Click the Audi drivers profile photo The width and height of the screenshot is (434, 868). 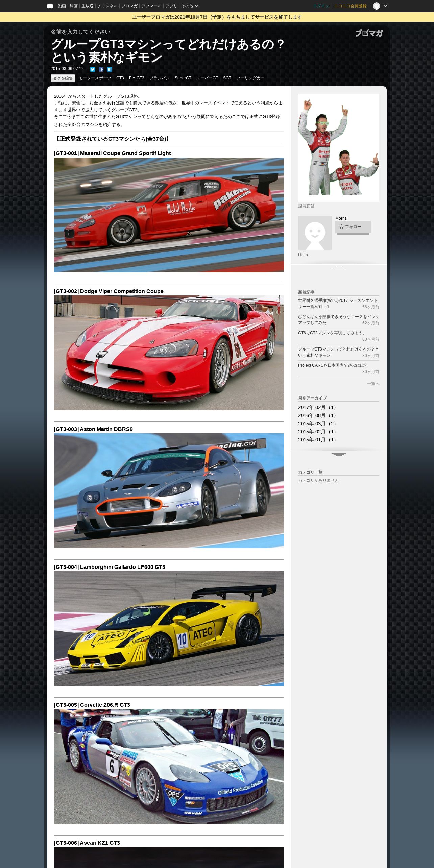[339, 148]
